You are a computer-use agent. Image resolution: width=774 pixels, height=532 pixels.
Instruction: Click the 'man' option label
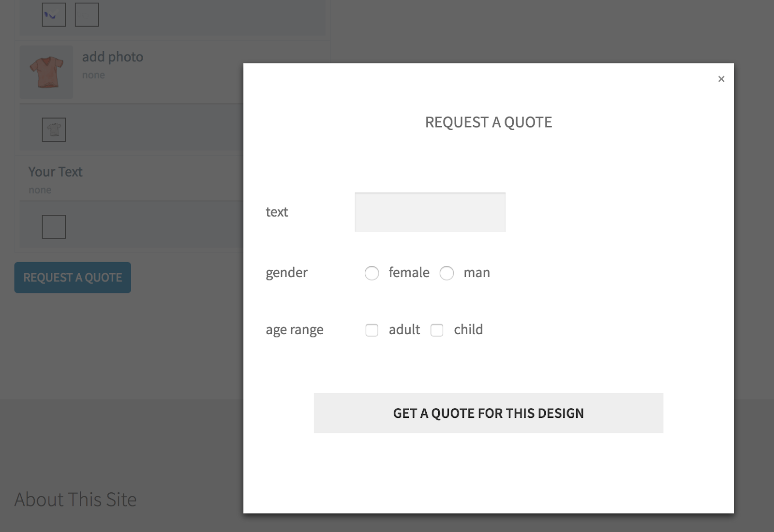(477, 273)
